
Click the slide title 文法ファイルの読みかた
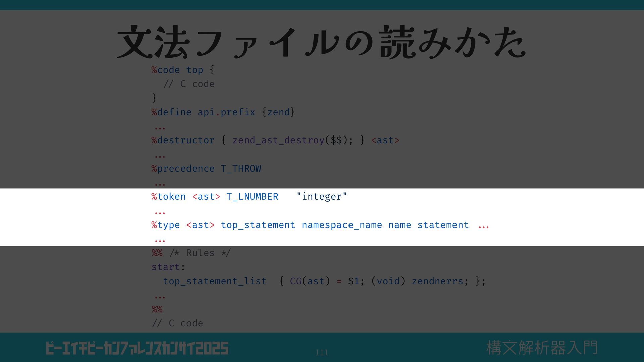pos(321,43)
